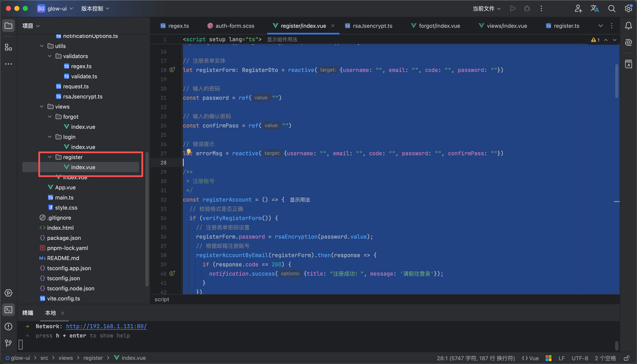Expand the 版本控制 dropdown menu
This screenshot has width=637, height=364.
[x=95, y=8]
